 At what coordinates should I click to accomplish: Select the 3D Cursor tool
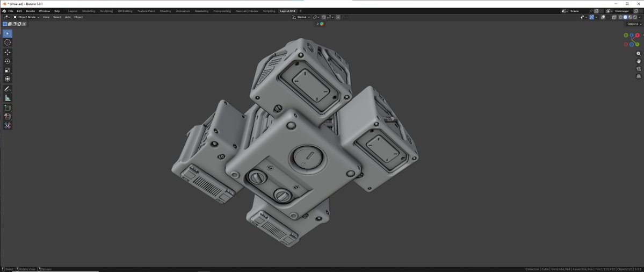pos(8,42)
